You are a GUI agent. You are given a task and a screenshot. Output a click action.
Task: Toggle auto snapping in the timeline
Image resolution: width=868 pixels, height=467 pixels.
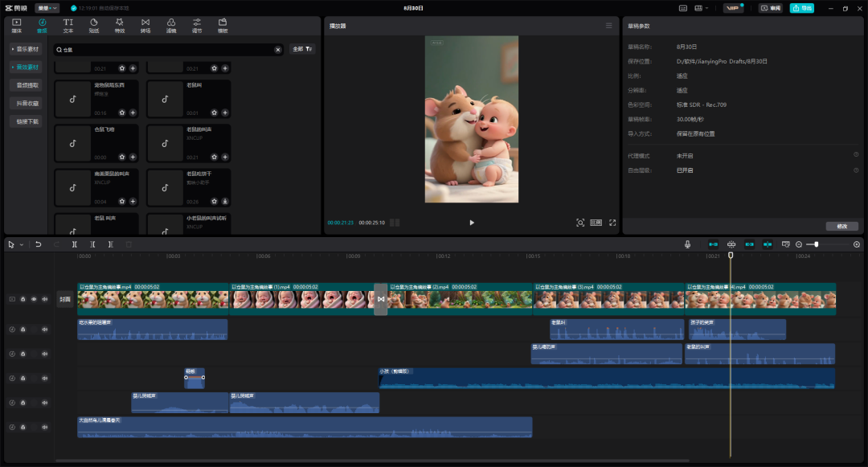click(731, 244)
